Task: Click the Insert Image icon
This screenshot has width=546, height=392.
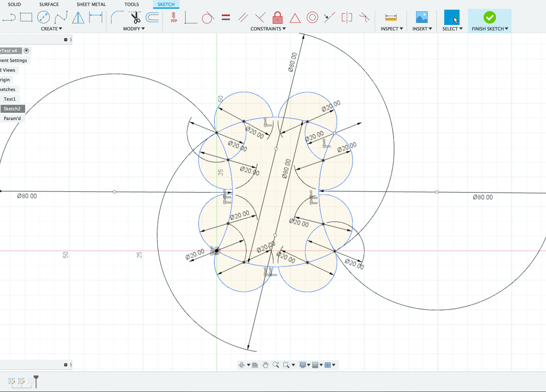Action: 422,18
